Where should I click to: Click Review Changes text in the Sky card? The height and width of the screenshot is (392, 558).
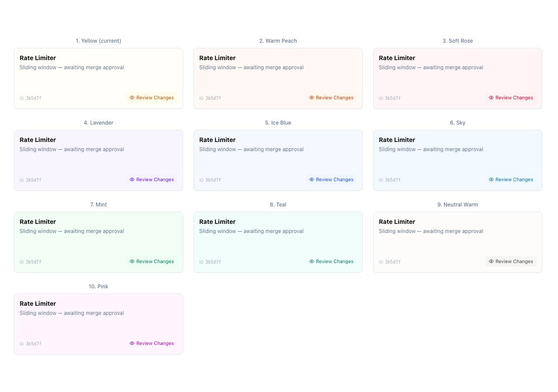click(x=514, y=179)
